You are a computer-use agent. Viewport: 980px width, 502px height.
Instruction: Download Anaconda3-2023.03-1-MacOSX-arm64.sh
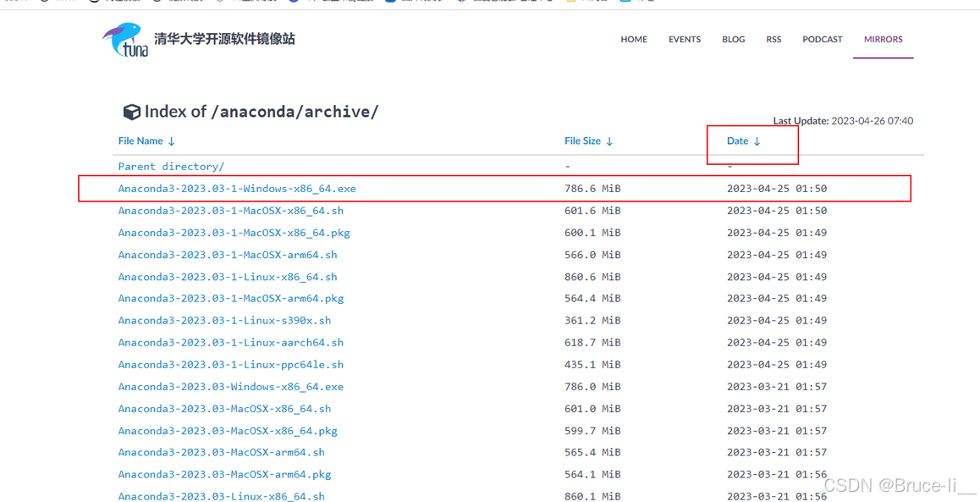coord(228,255)
